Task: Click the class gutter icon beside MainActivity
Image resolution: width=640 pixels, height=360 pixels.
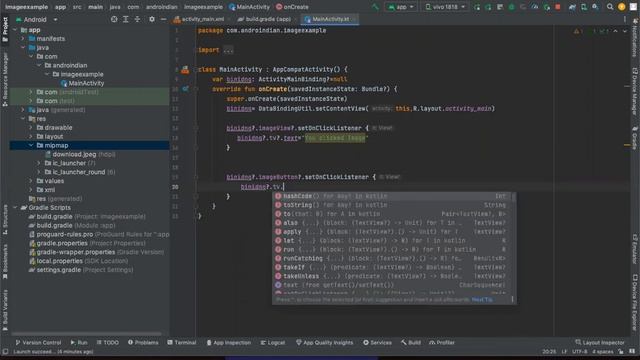Action: click(185, 70)
